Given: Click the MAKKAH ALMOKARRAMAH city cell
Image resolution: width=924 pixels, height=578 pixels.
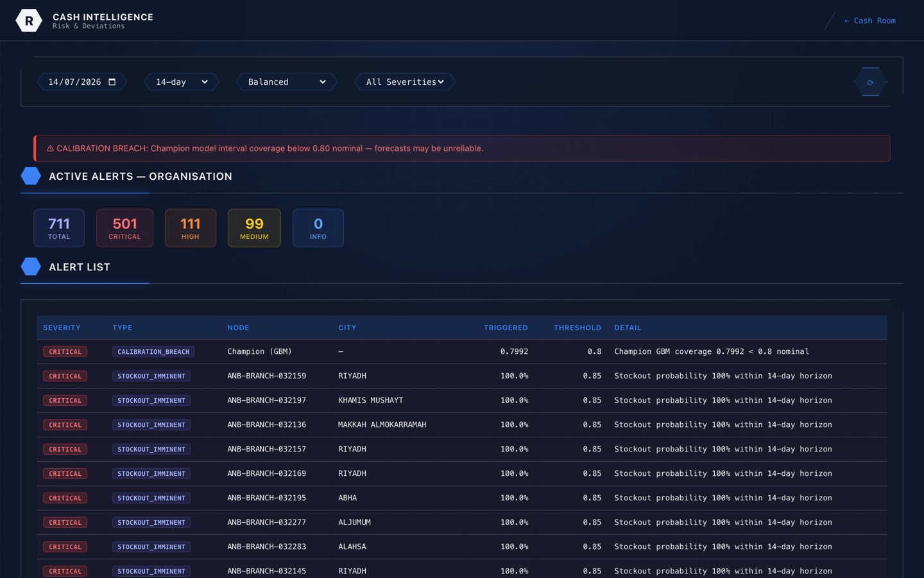Looking at the screenshot, I should point(382,425).
